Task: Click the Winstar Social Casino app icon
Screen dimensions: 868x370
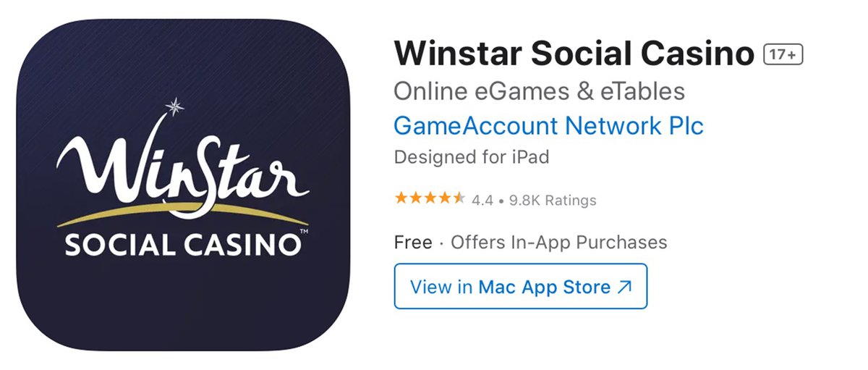Action: tap(183, 185)
